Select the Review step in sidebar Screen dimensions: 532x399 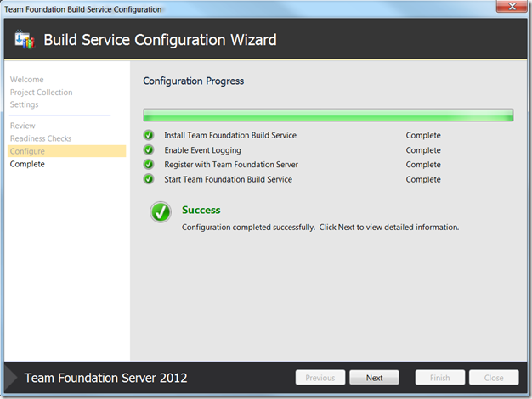click(x=22, y=126)
